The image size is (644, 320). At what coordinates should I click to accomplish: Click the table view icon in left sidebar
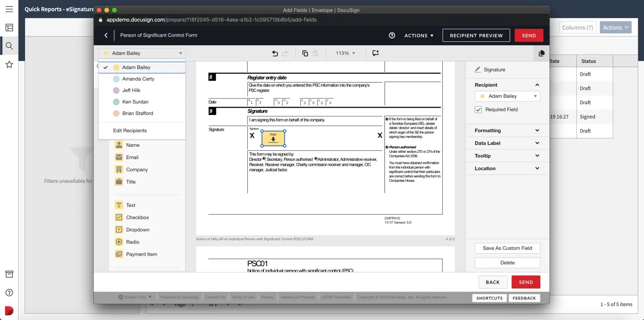9,28
